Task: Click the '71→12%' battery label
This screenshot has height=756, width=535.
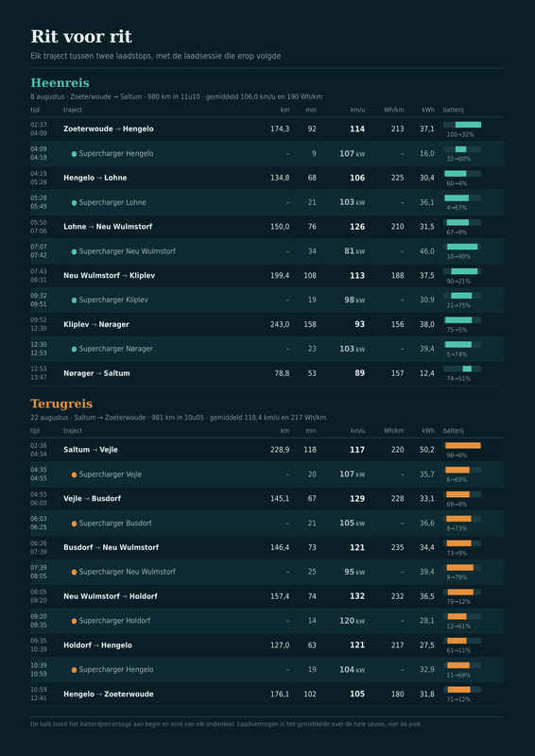Action: [458, 699]
